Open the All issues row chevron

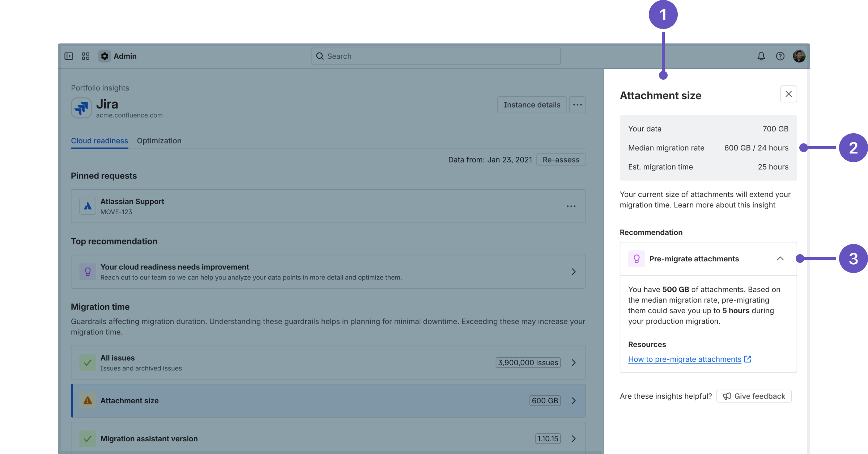pyautogui.click(x=574, y=362)
